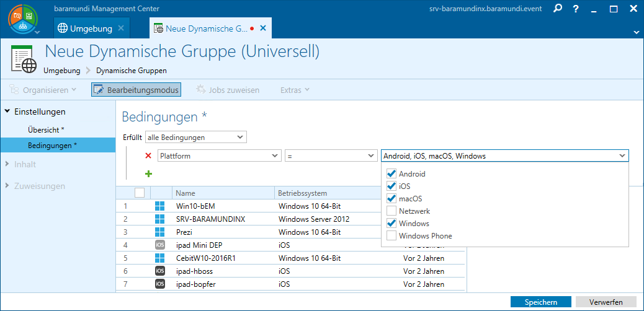Uncheck the Windows platform checkbox

pos(391,224)
